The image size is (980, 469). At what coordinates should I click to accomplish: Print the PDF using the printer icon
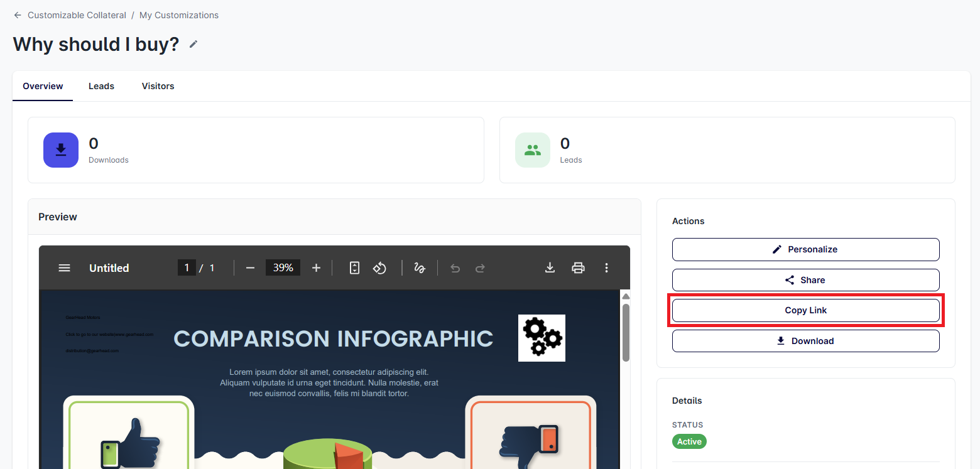[x=578, y=268]
